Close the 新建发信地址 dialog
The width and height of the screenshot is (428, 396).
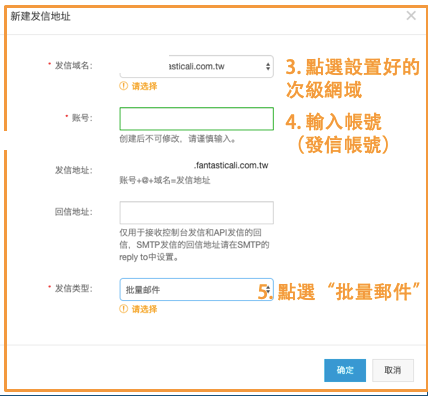click(411, 16)
